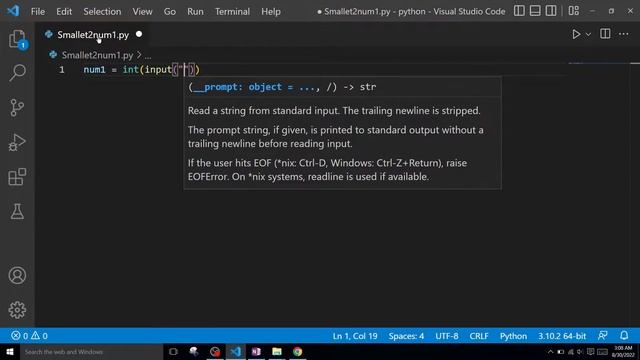Open the feedback icon in status bar

tap(602, 336)
